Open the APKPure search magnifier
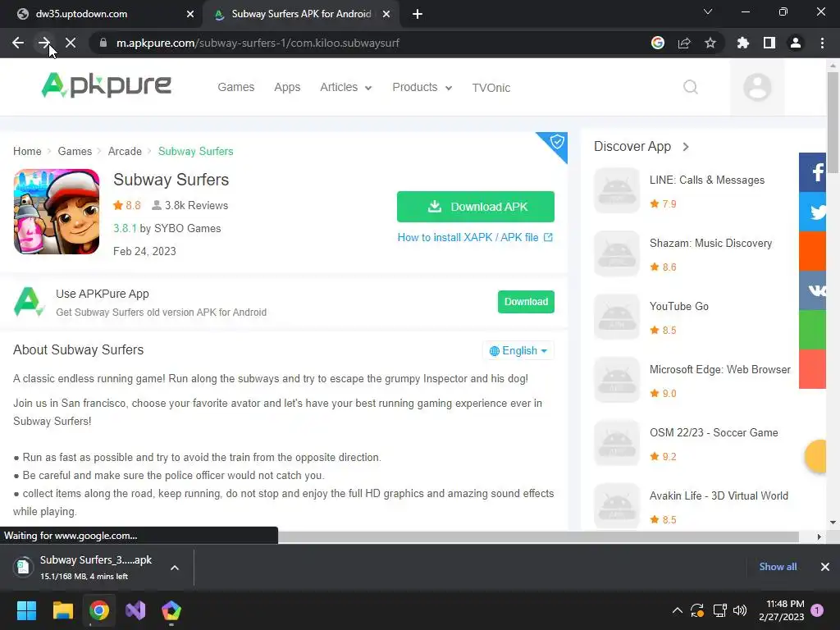The width and height of the screenshot is (840, 630). pyautogui.click(x=691, y=87)
